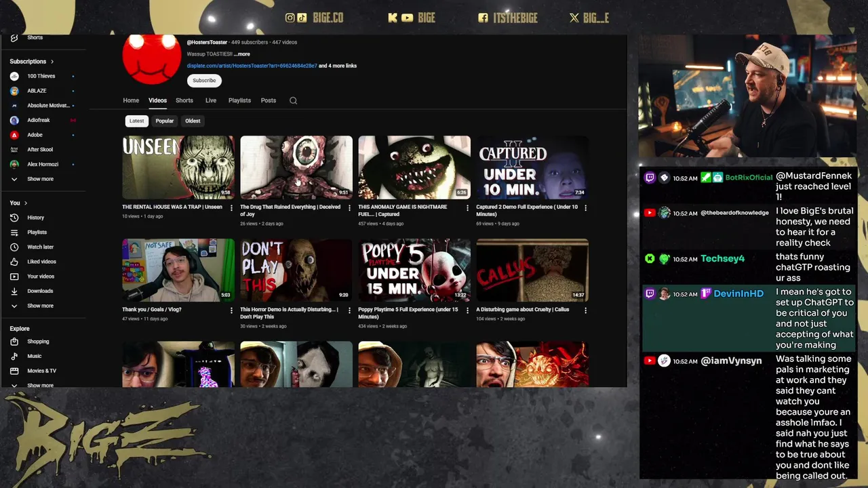Click HostersToaster red channel avatar
The width and height of the screenshot is (868, 488).
pos(152,59)
